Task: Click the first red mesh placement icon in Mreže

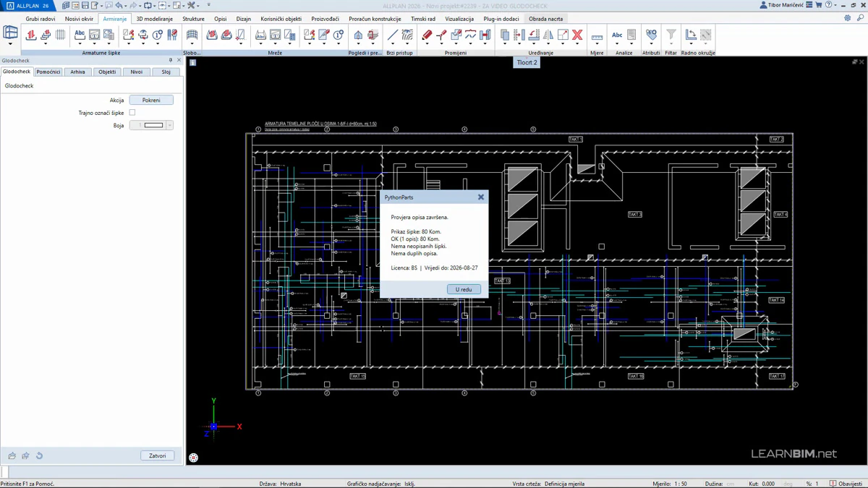Action: pyautogui.click(x=212, y=34)
